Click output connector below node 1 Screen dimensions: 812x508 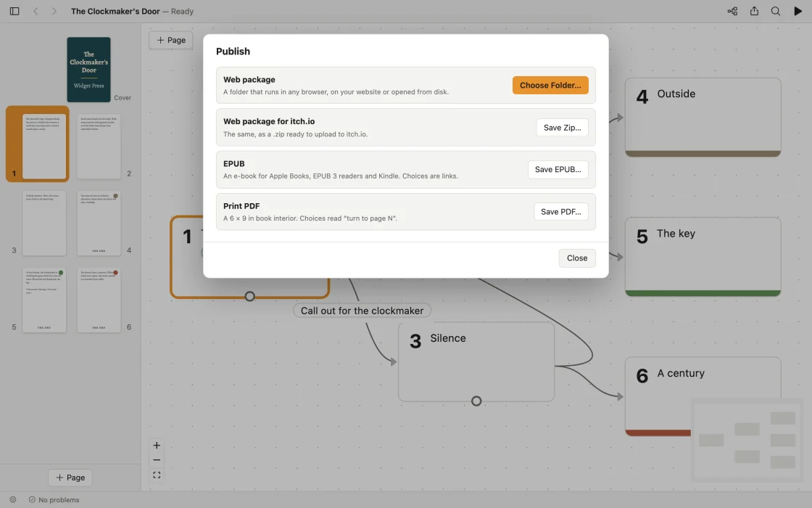tap(249, 297)
